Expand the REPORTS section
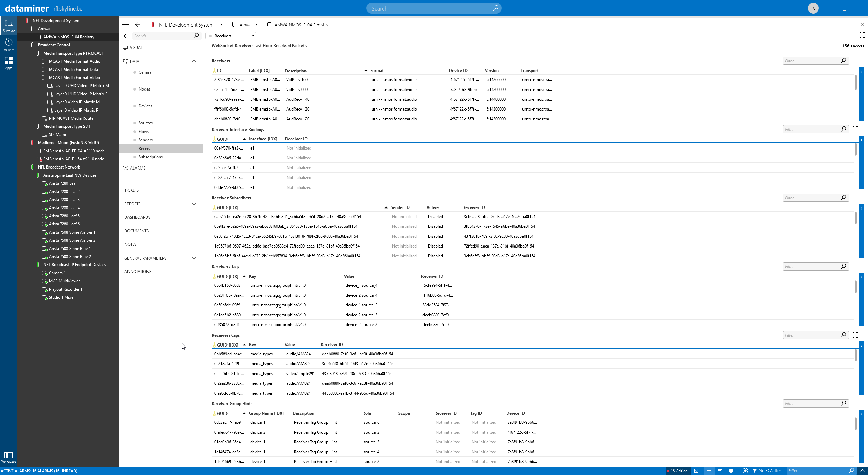This screenshot has width=868, height=475. click(x=194, y=204)
